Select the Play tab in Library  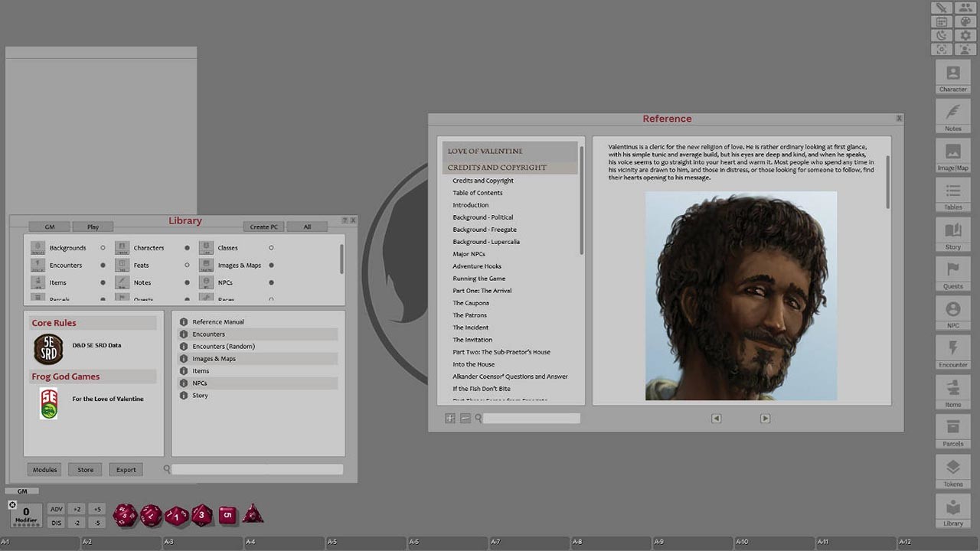point(93,227)
